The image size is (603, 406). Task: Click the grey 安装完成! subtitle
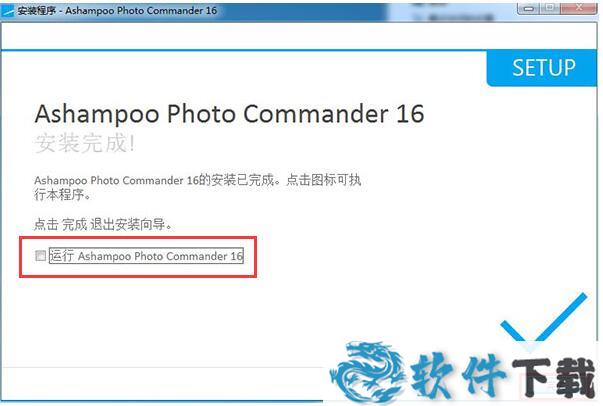tap(85, 143)
